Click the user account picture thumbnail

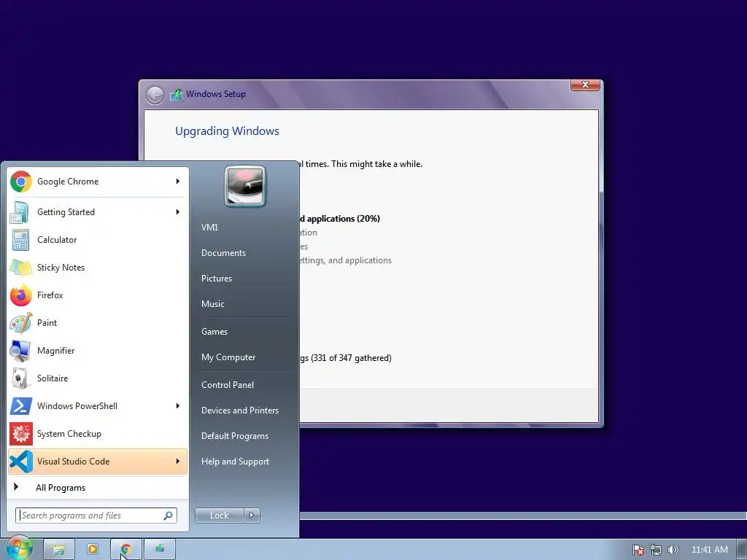point(245,186)
